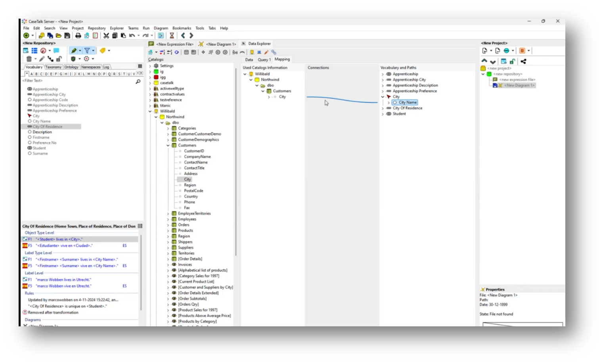Screen dimensions: 603x364
Task: Click the blue refresh icon in Data Explorer toolbar
Action: point(177,52)
